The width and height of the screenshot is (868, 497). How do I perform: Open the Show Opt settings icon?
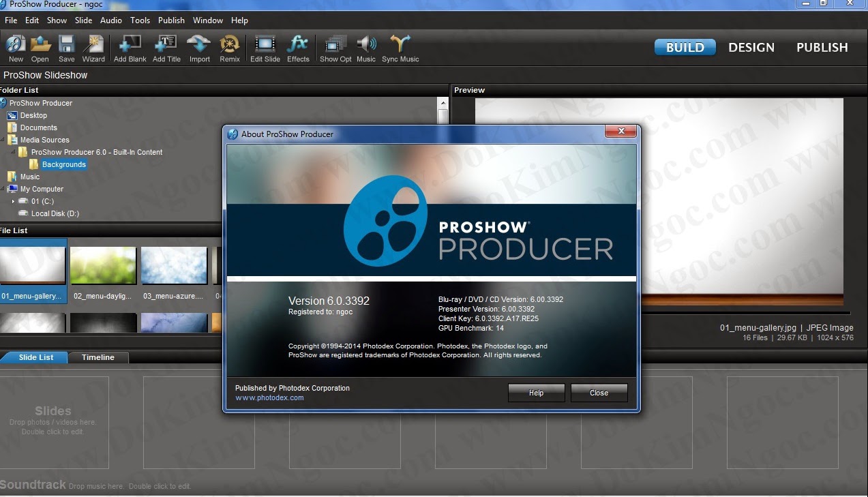[x=335, y=48]
